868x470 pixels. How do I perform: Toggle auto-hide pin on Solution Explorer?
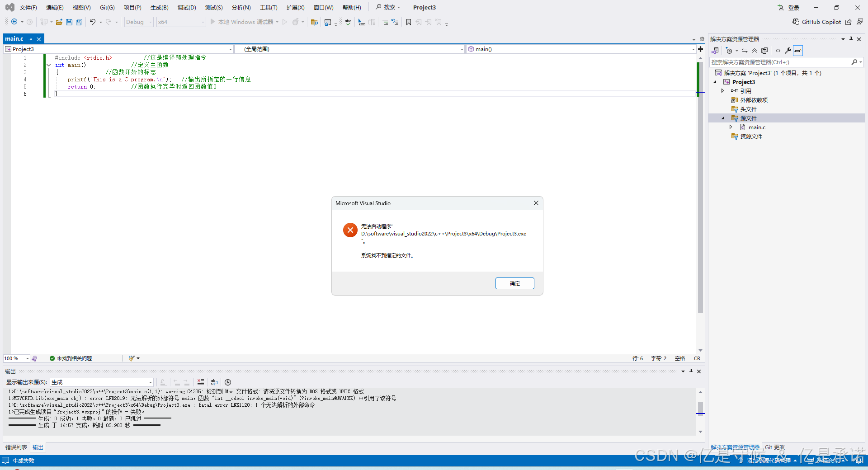851,39
